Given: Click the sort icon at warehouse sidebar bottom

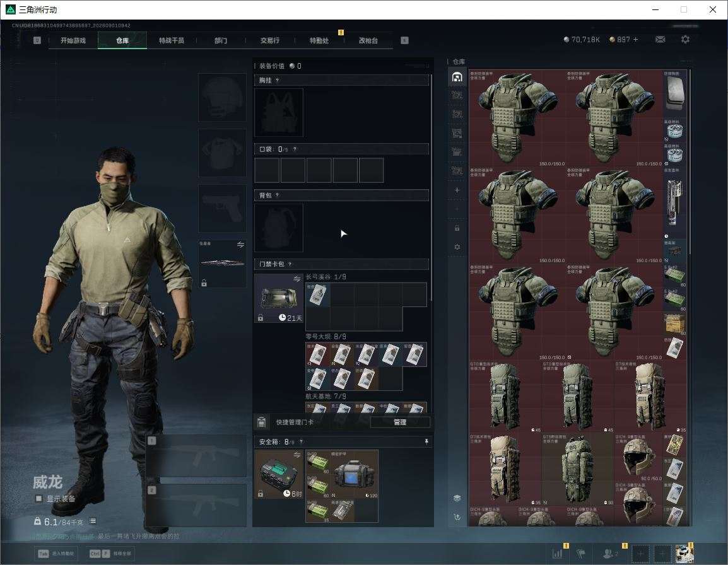Looking at the screenshot, I should pyautogui.click(x=457, y=517).
